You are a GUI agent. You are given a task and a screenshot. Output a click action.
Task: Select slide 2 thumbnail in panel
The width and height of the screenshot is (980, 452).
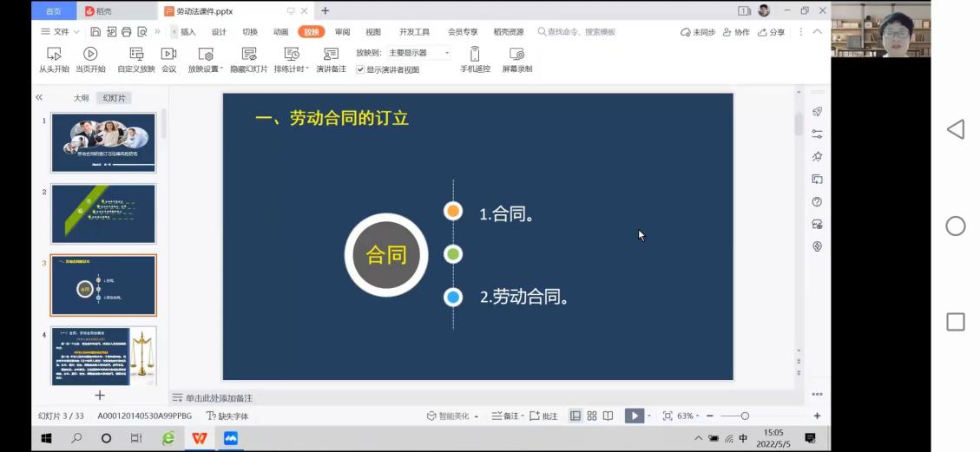pos(103,213)
